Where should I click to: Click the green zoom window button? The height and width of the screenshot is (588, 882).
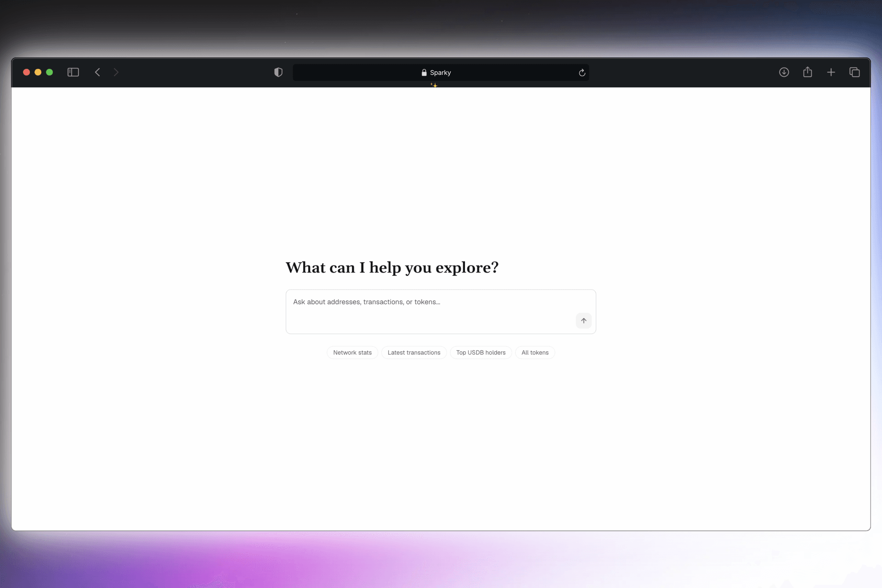pyautogui.click(x=49, y=72)
